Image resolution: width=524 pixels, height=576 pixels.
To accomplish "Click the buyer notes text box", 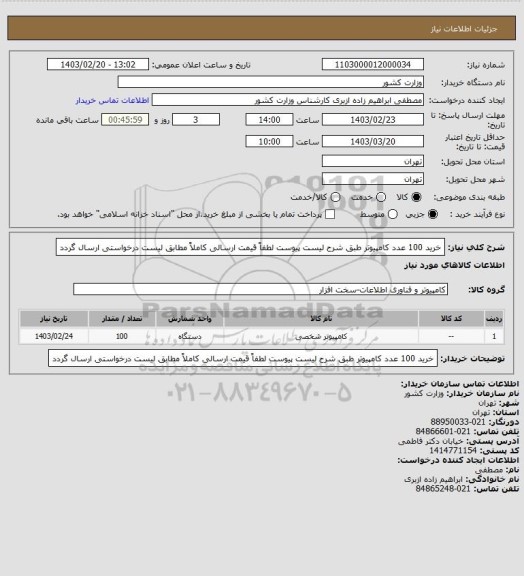I will pos(243,359).
